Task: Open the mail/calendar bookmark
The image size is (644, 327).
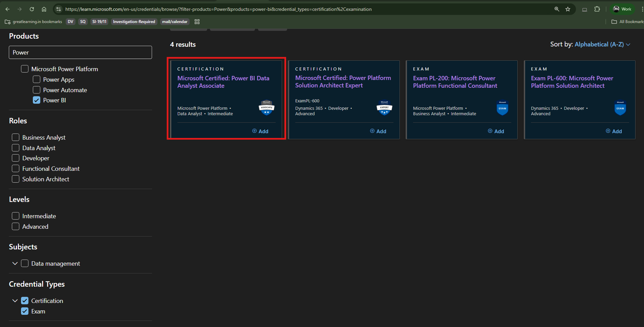Action: pyautogui.click(x=175, y=22)
